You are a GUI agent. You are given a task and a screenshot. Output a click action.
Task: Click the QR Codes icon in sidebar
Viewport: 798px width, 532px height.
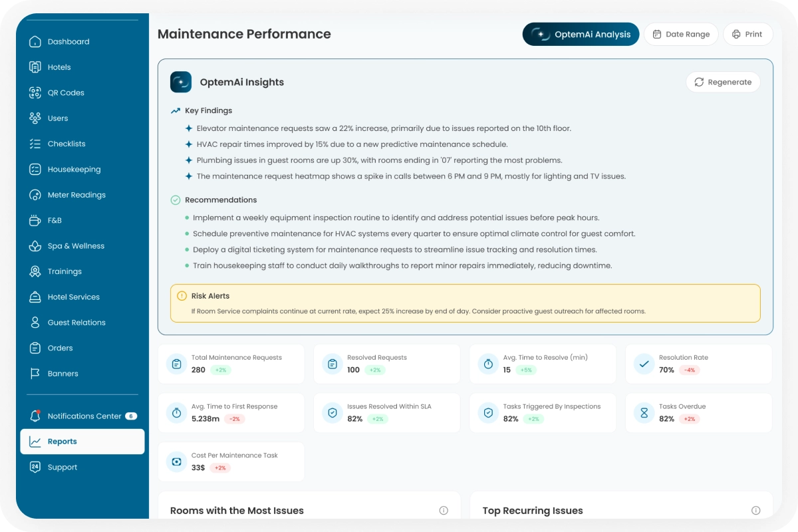pos(35,93)
